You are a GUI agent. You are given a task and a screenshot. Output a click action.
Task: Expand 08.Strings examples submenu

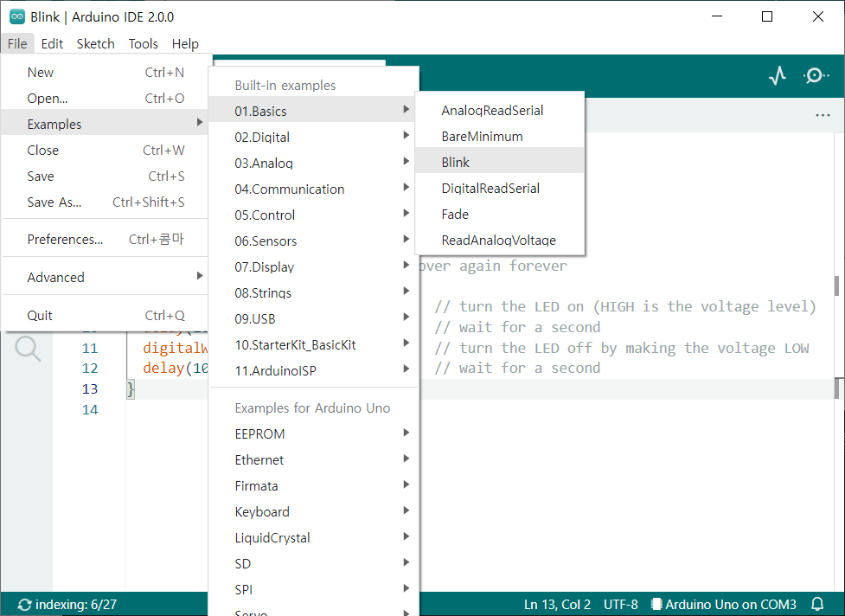(314, 292)
